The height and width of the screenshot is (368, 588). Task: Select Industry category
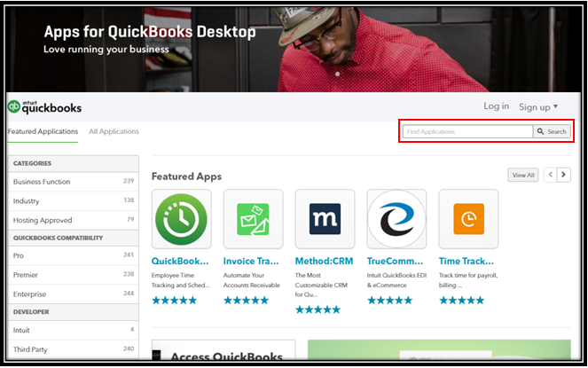(x=73, y=201)
